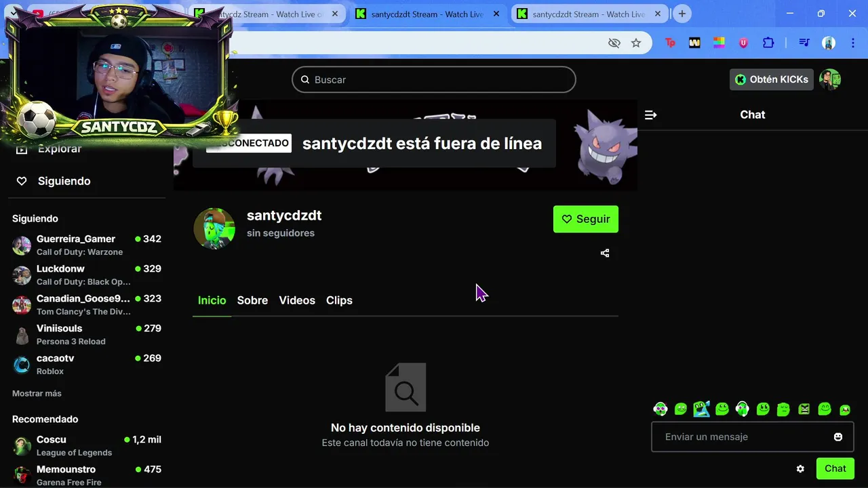The height and width of the screenshot is (488, 868).
Task: Open the Extensions puzzle piece menu
Action: [x=768, y=43]
